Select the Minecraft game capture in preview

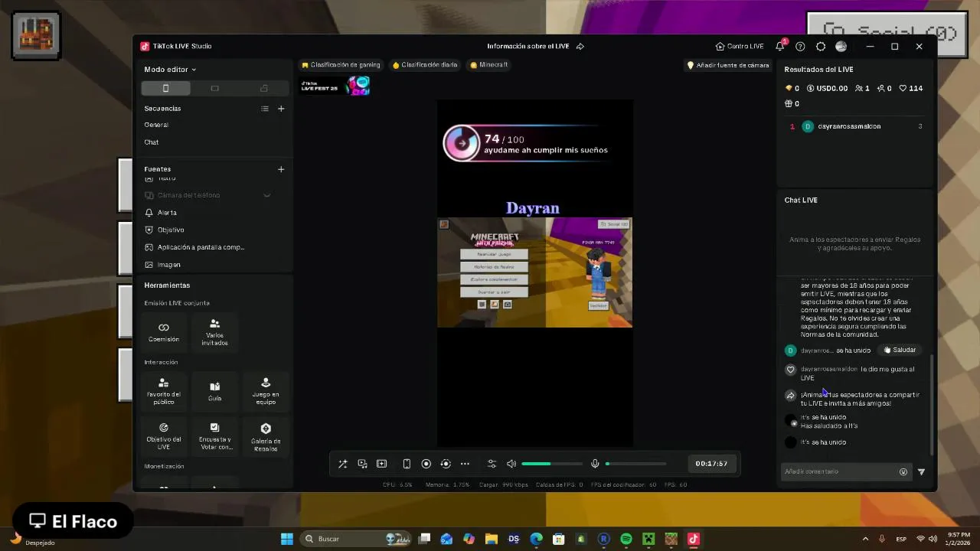[534, 272]
